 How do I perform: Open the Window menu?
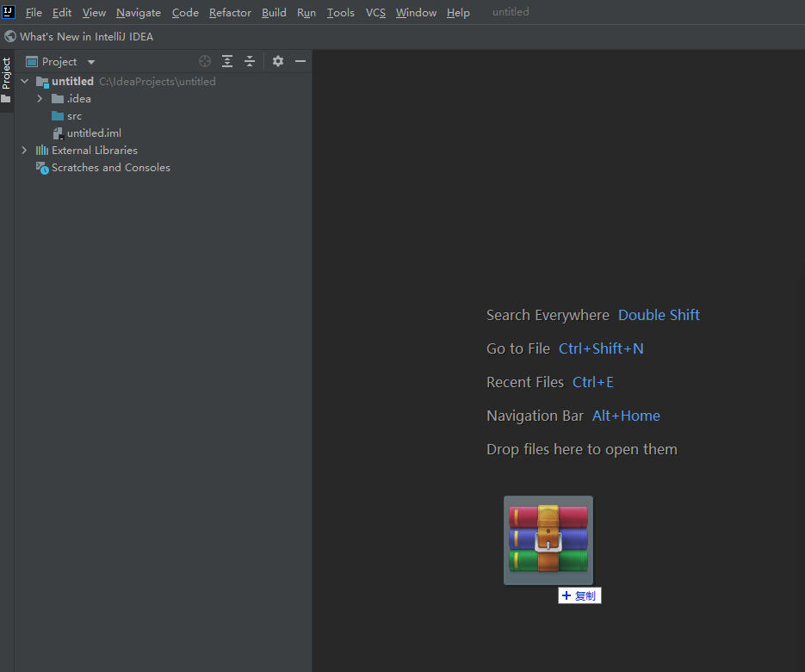416,12
